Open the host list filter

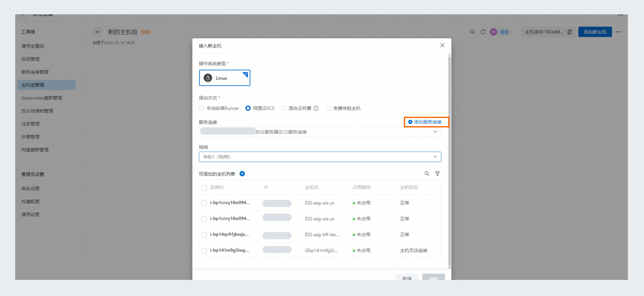[x=438, y=173]
